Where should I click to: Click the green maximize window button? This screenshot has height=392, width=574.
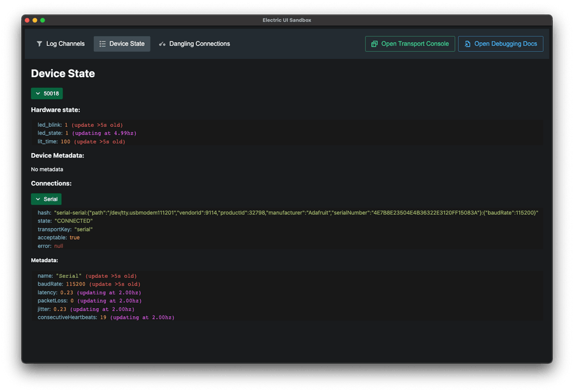pyautogui.click(x=43, y=20)
